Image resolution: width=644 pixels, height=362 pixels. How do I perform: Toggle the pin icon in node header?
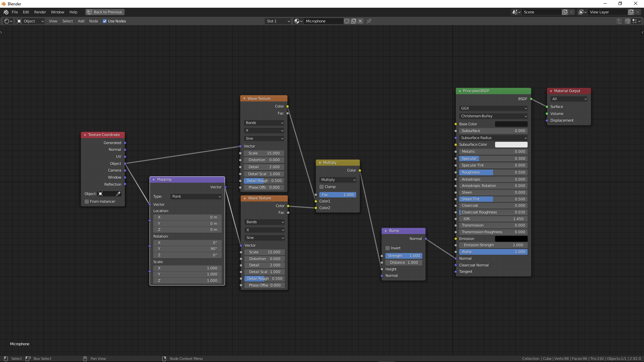(369, 21)
